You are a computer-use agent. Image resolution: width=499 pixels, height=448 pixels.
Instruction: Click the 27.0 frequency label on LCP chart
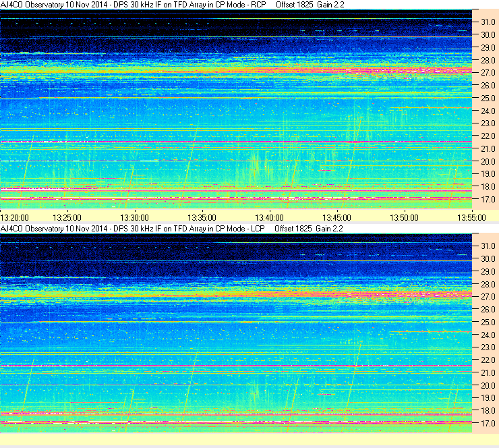(488, 297)
